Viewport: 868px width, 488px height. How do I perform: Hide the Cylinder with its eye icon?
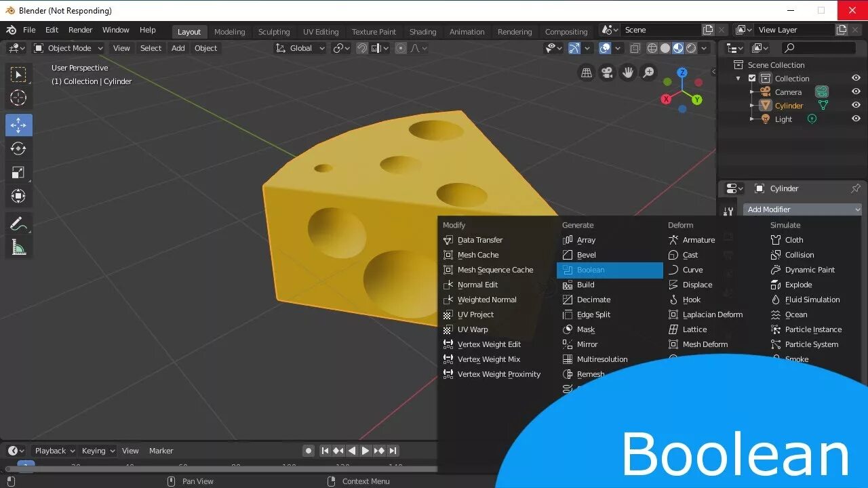[856, 105]
